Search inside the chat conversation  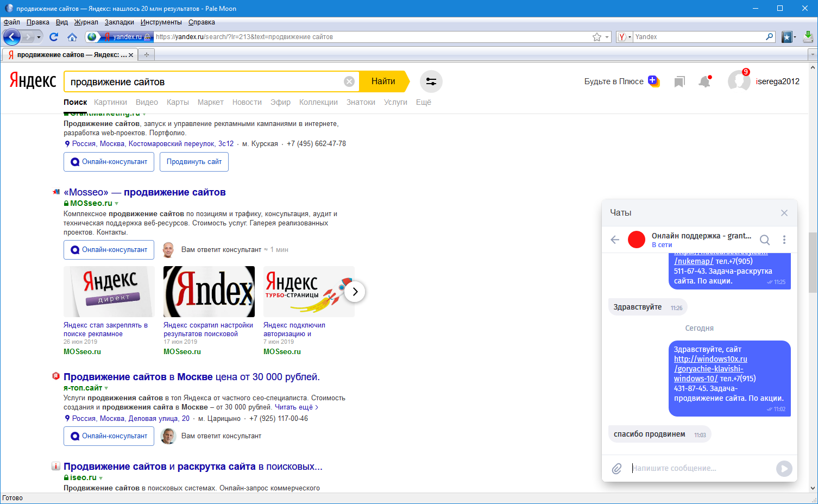[x=765, y=240]
